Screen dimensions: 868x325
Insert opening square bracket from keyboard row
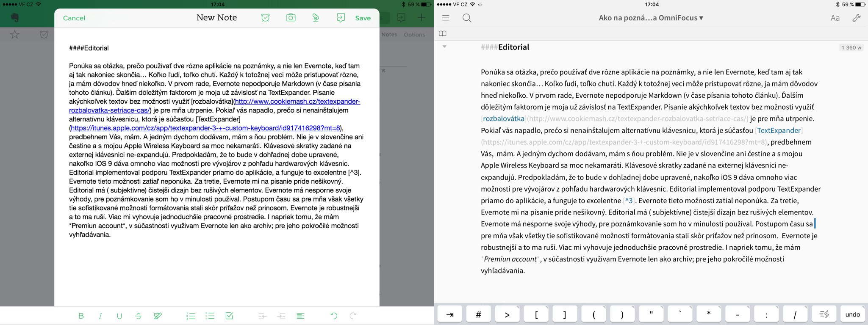tap(536, 314)
